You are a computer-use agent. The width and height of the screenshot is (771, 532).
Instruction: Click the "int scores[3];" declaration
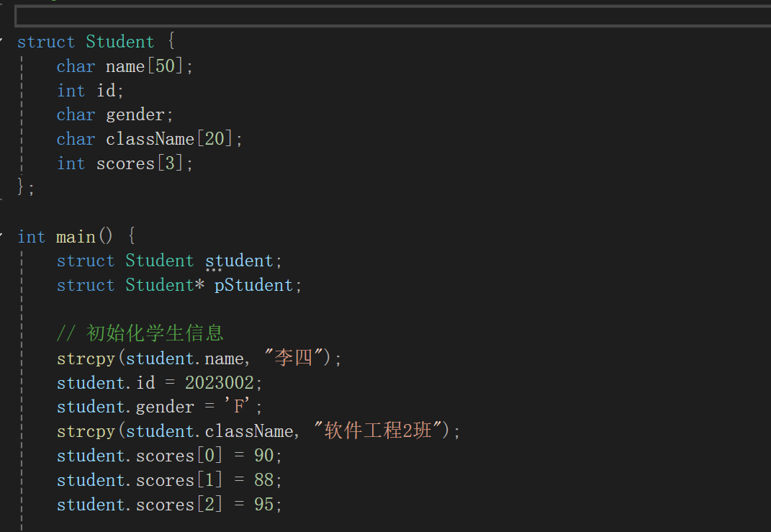click(125, 163)
